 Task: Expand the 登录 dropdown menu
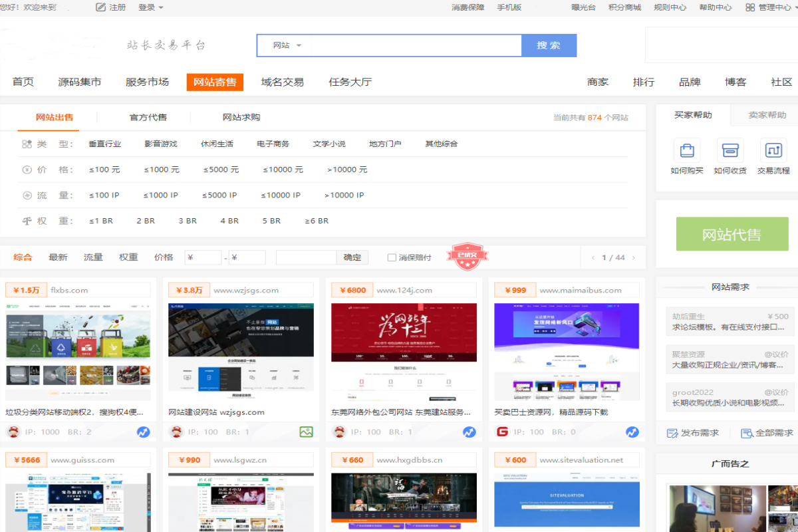coord(151,7)
